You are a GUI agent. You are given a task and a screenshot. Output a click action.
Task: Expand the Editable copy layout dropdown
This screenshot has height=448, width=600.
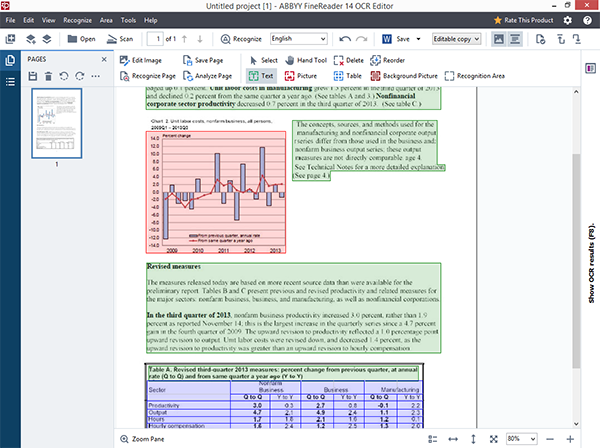[458, 39]
